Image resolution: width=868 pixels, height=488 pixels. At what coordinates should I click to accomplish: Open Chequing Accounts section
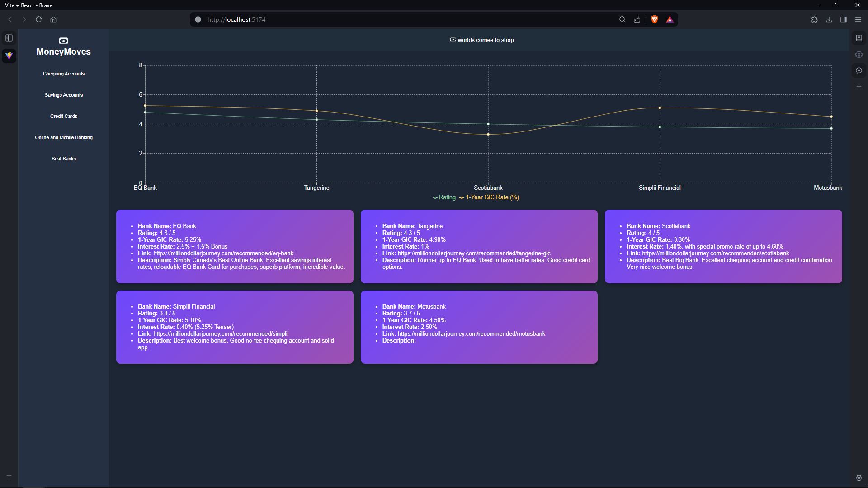tap(64, 74)
